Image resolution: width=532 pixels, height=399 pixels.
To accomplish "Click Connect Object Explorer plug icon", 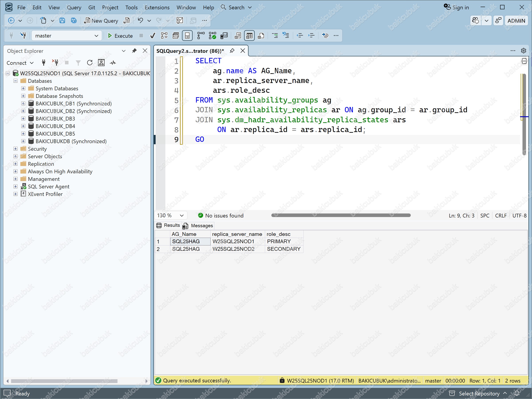I will pos(43,63).
